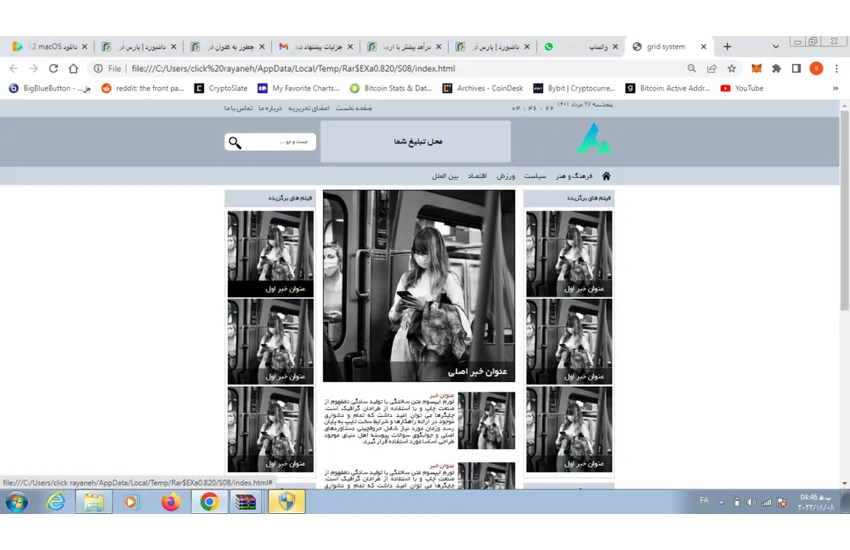The width and height of the screenshot is (850, 550).
Task: Open the MetaMask fox extension
Action: pyautogui.click(x=756, y=69)
